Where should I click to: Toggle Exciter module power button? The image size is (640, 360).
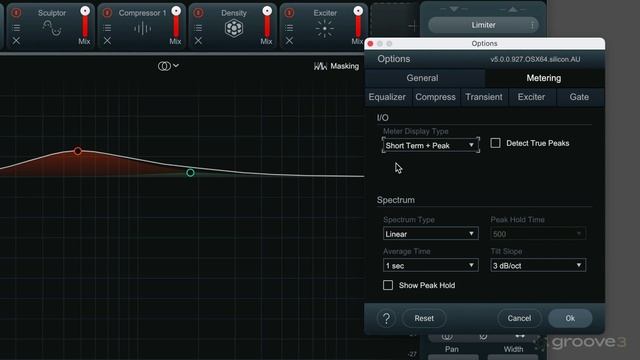(289, 13)
